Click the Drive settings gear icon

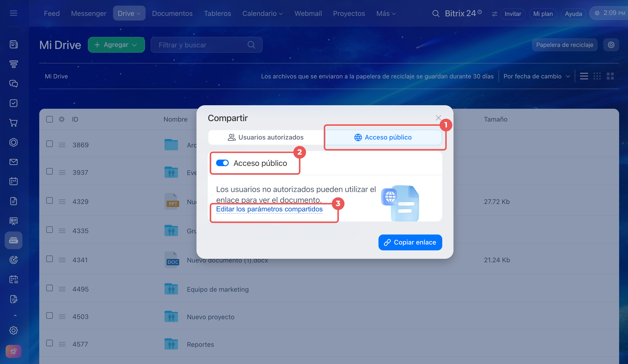pos(611,45)
